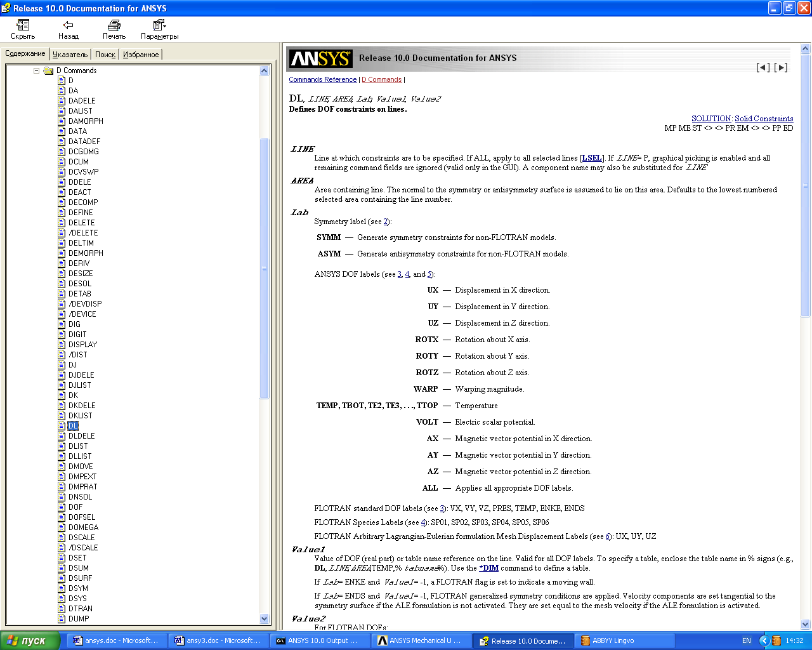The image size is (812, 650).
Task: Open the LSEL command link
Action: (x=592, y=158)
